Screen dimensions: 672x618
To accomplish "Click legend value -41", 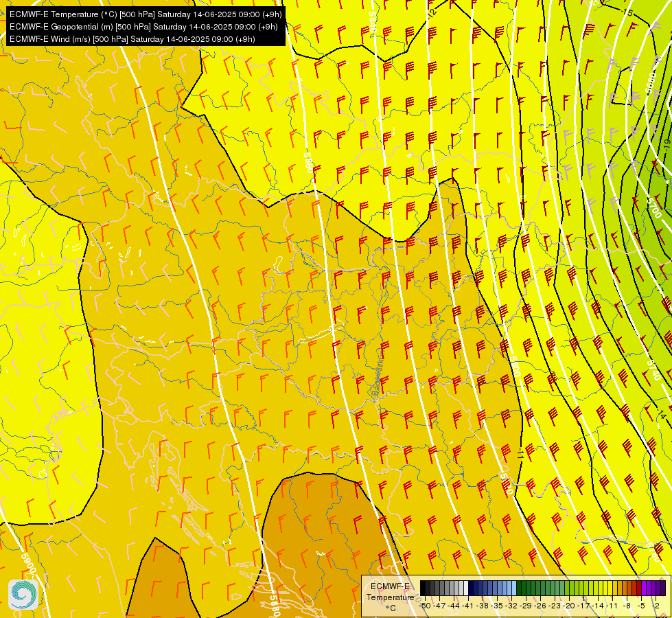I will [x=468, y=606].
